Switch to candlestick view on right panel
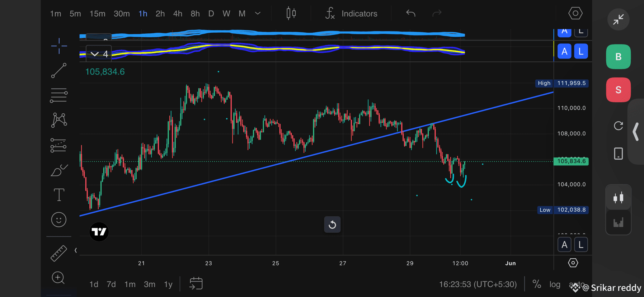Image resolution: width=644 pixels, height=297 pixels. click(618, 197)
